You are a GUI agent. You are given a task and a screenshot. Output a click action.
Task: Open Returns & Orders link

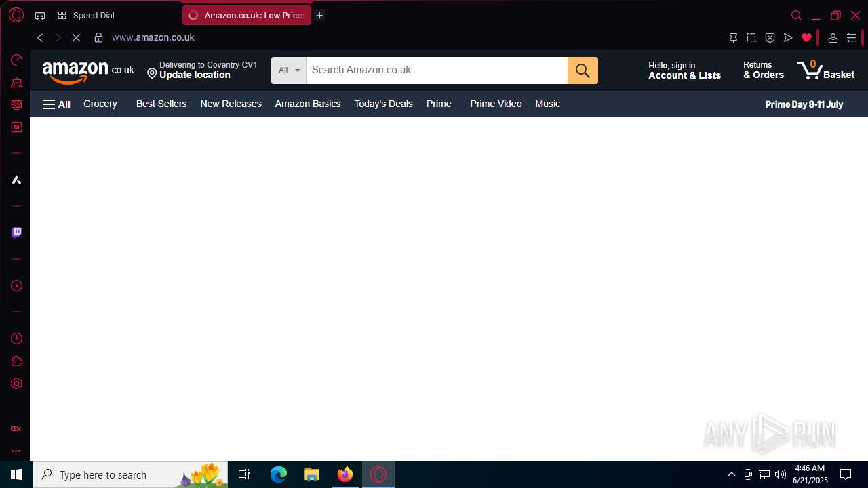[763, 70]
